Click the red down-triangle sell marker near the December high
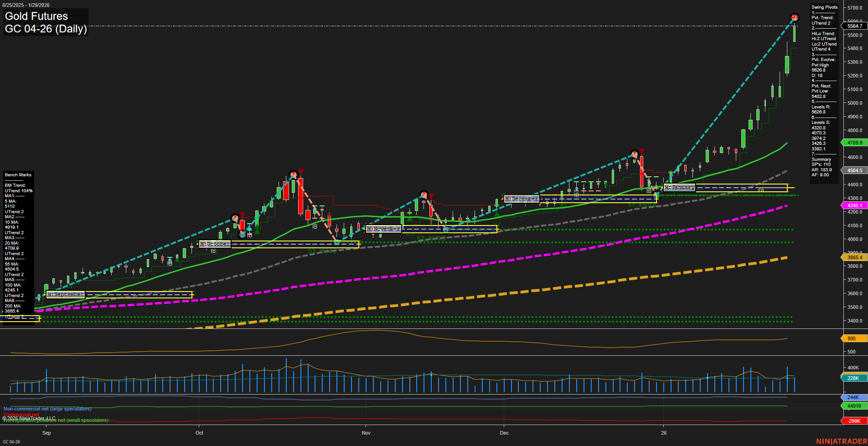Image resolution: width=868 pixels, height=446 pixels. (642, 151)
